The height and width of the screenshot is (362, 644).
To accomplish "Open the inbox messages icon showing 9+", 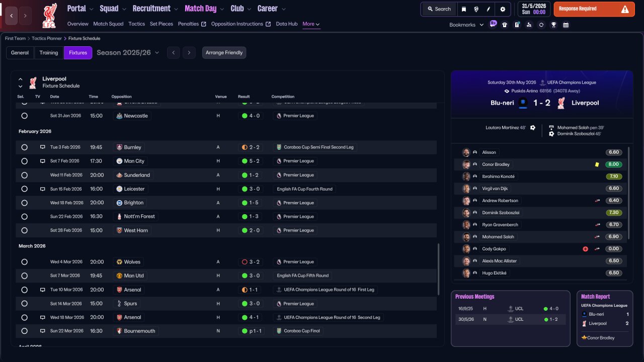I will click(493, 24).
